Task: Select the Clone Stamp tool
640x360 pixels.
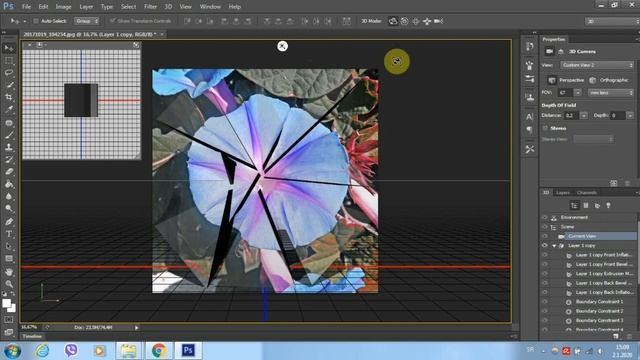Action: (x=9, y=147)
